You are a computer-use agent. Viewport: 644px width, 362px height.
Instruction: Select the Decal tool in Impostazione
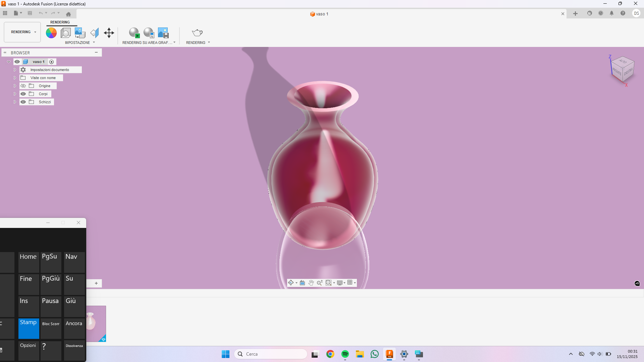point(79,33)
